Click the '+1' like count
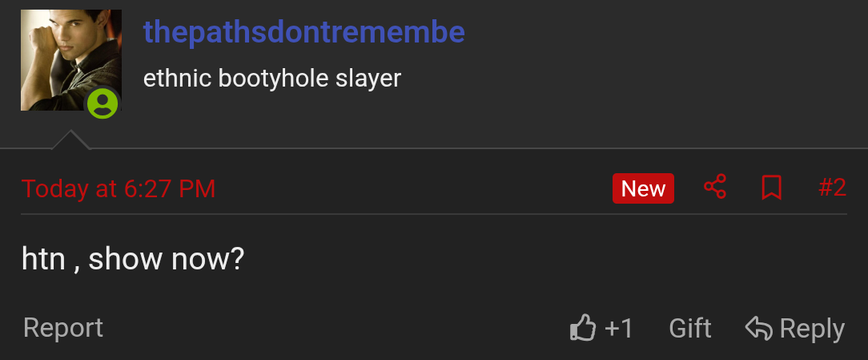Viewport: 868px width, 360px height. pyautogui.click(x=618, y=329)
